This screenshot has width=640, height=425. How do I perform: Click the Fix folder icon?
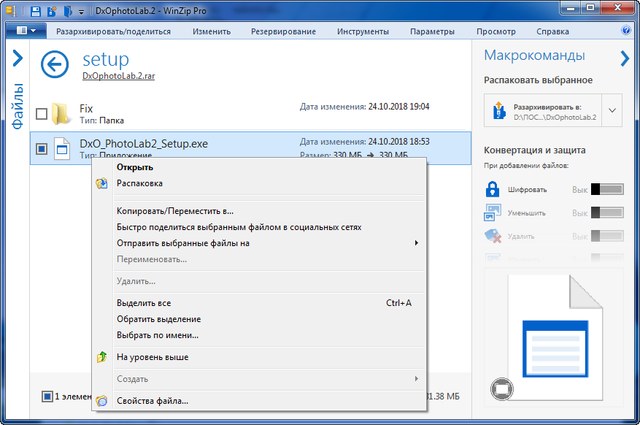60,113
